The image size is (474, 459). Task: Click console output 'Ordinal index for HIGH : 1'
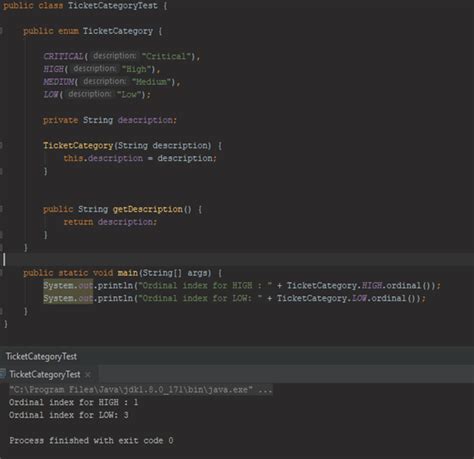(x=73, y=402)
